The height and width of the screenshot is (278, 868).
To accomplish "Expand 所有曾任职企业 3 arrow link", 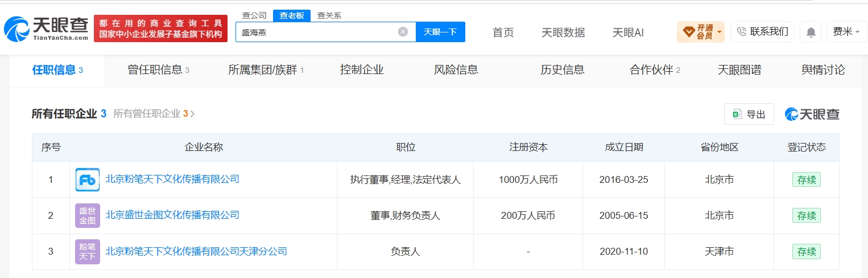I will (154, 114).
